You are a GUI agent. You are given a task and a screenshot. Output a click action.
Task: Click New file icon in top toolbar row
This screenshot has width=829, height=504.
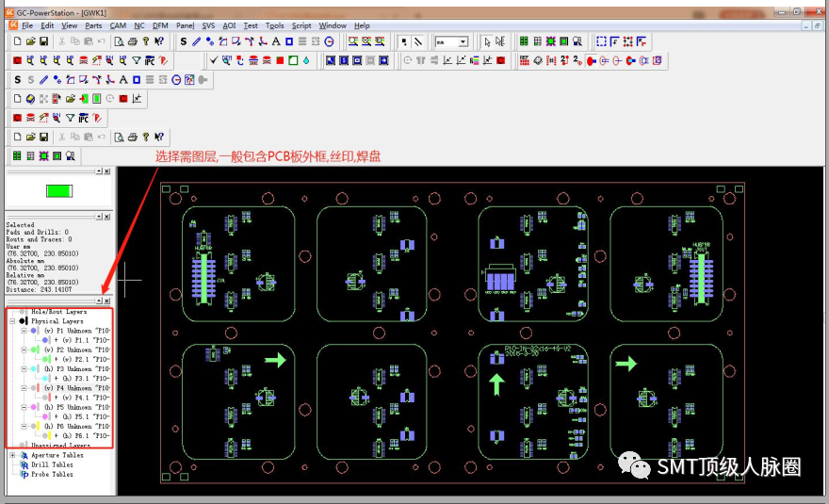[x=18, y=41]
